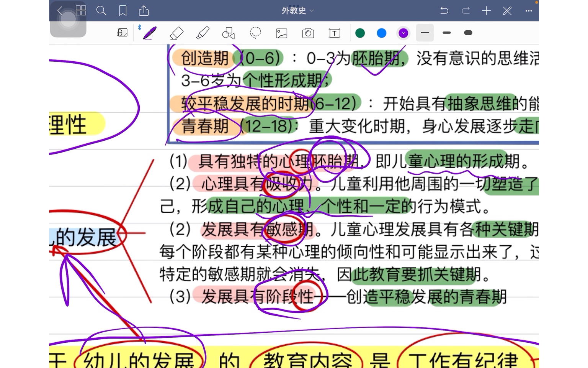
Task: Insert an image with the photo tool
Action: pos(282,33)
